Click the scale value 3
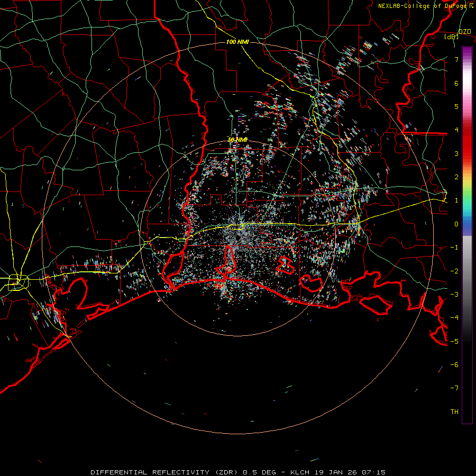 (x=456, y=153)
